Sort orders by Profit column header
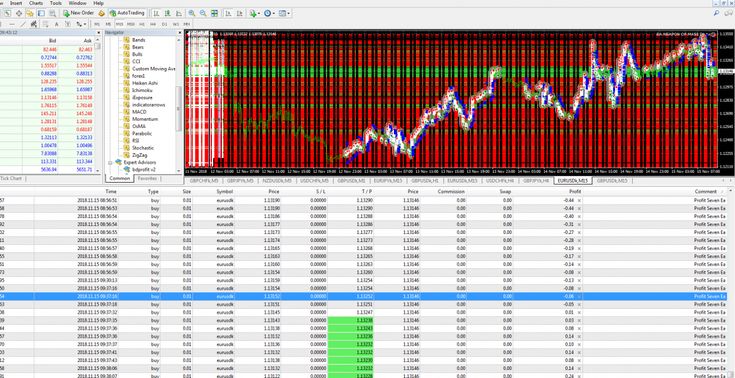 point(575,191)
